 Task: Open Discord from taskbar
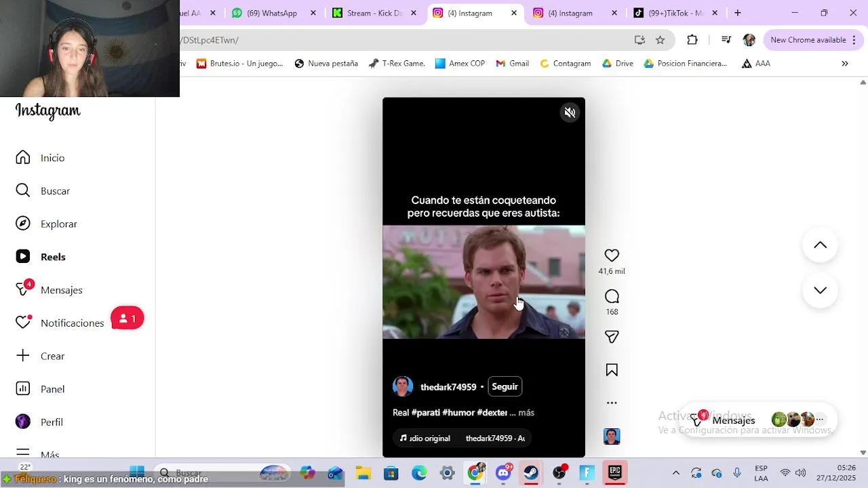[x=503, y=473]
